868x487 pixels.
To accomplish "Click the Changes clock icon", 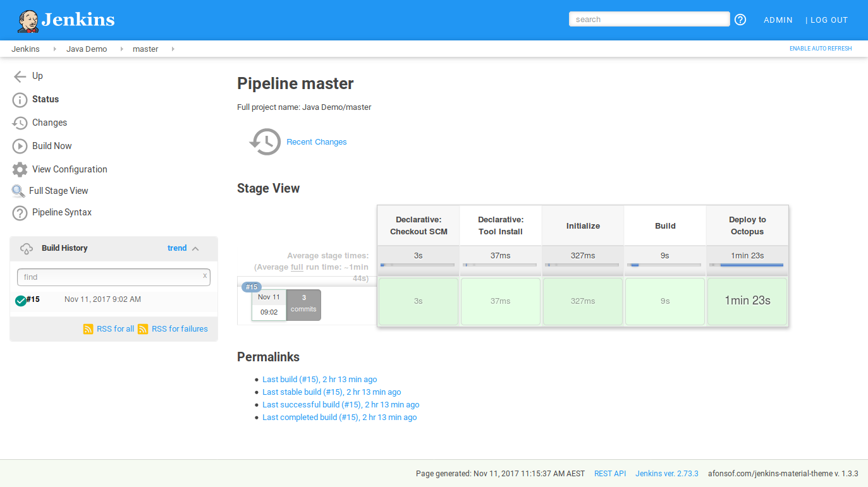I will [18, 123].
